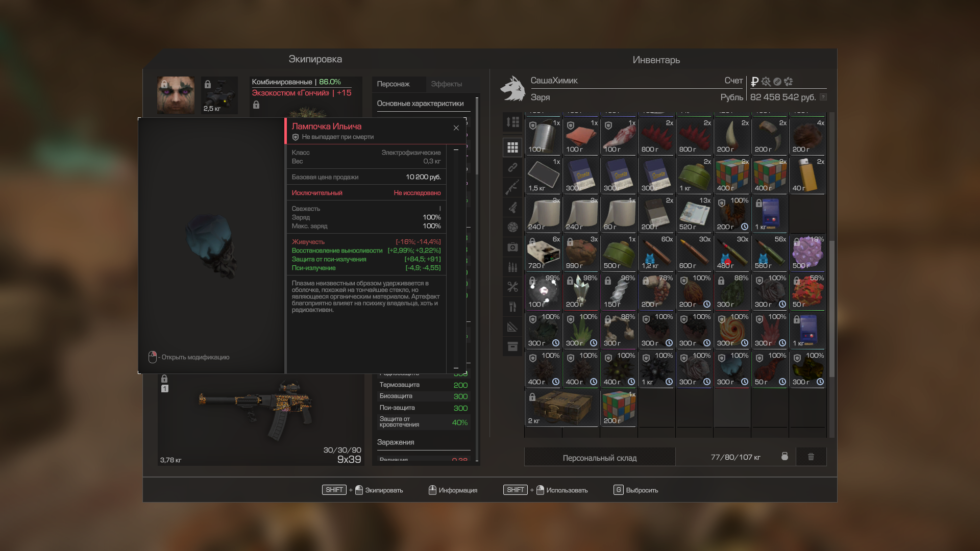Select the purple artifact at 19%
Screen dimensions: 980x551
808,253
